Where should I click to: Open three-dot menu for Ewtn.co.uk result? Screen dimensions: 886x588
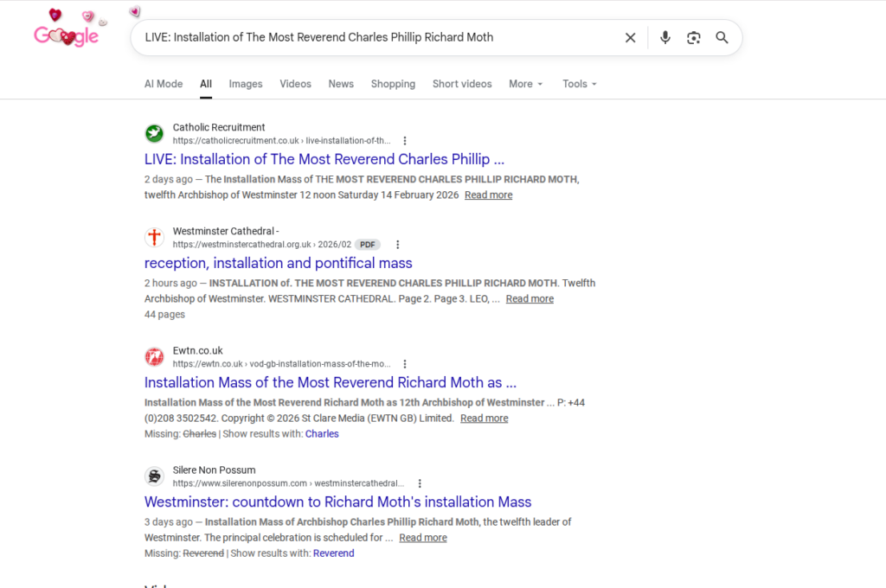pyautogui.click(x=405, y=364)
